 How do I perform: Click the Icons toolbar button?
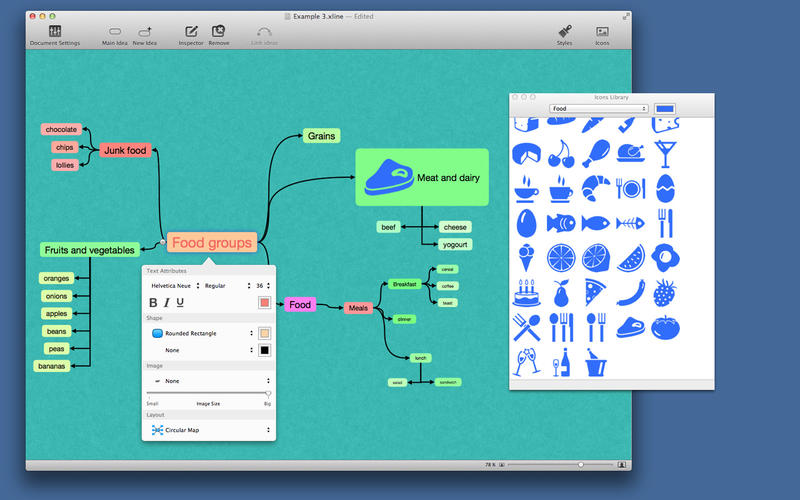click(x=602, y=32)
